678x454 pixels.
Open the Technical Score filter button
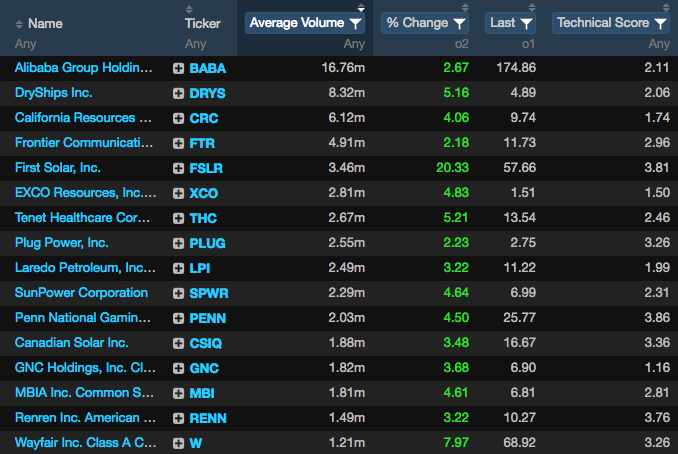[x=611, y=23]
